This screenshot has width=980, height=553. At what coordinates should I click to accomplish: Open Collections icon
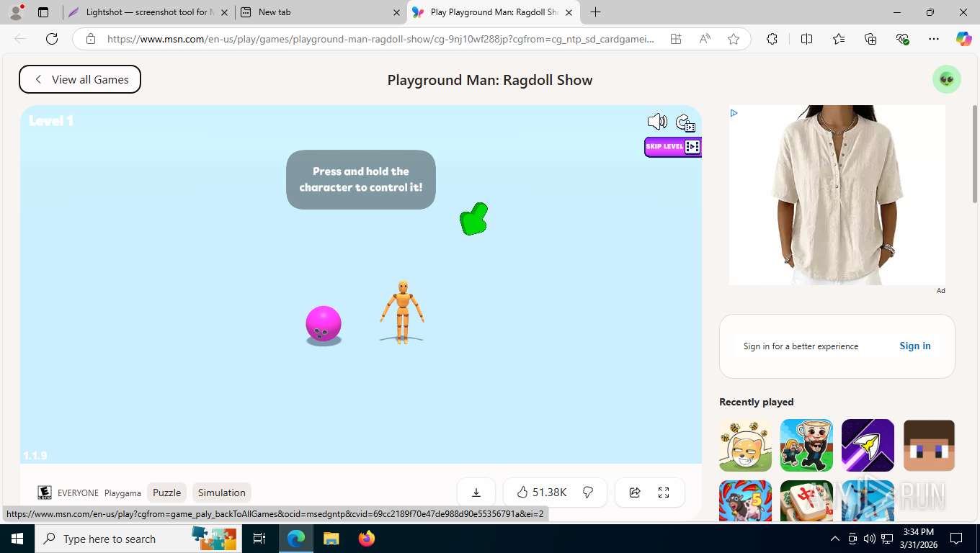tap(870, 39)
